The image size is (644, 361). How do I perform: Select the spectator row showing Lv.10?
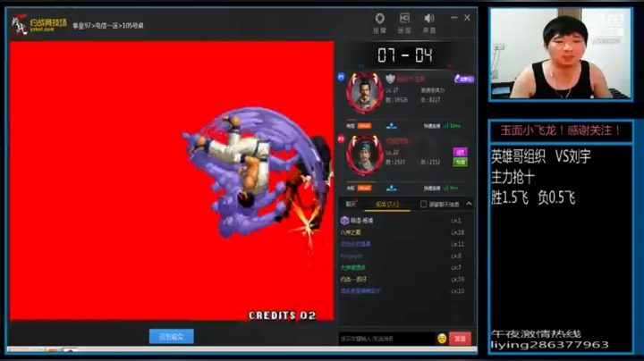(404, 290)
